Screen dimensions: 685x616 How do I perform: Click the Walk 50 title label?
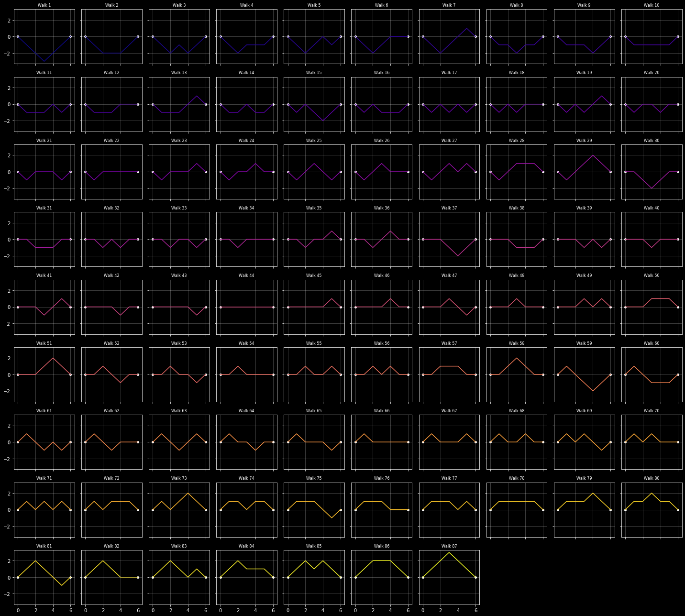point(652,275)
